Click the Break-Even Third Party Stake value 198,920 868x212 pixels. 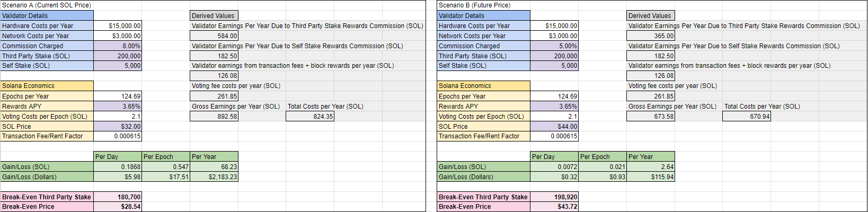[x=554, y=197]
